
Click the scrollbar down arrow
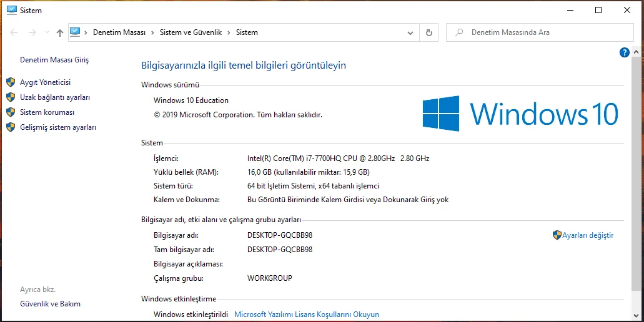(x=636, y=316)
